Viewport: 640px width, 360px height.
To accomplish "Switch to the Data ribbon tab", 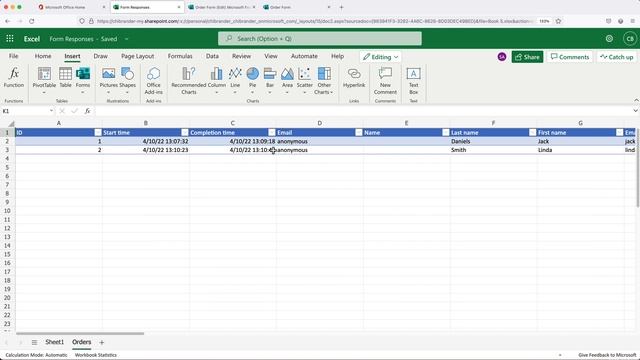I will (212, 56).
